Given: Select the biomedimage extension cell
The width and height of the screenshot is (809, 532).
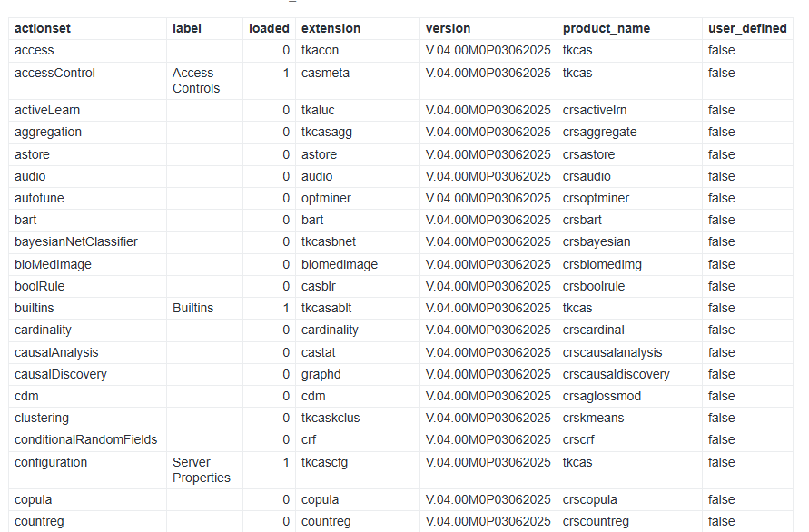Looking at the screenshot, I should [340, 264].
